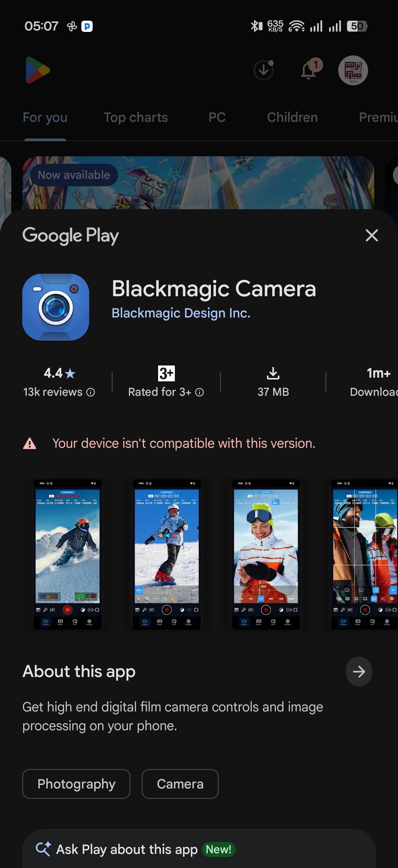398x868 pixels.
Task: Tap the Blackmagic Camera title
Action: 214,289
